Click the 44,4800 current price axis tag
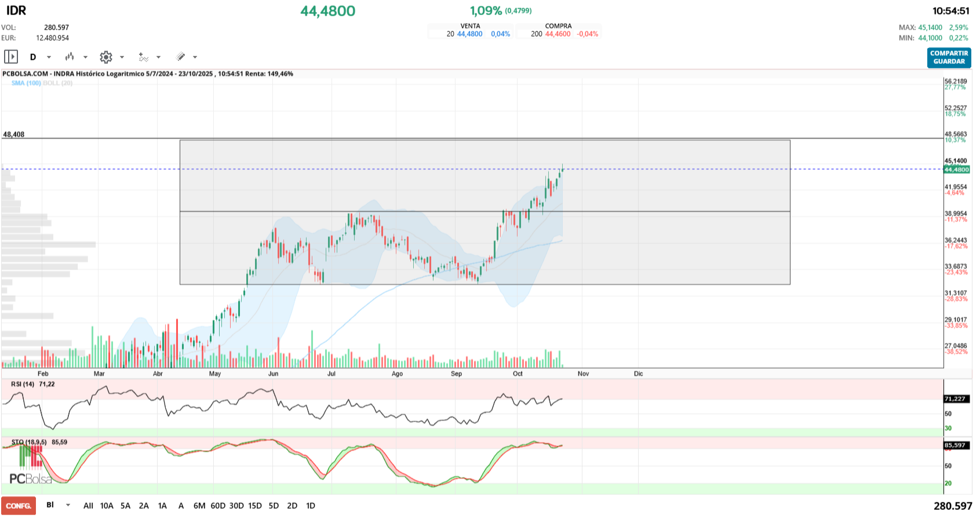 (x=956, y=169)
